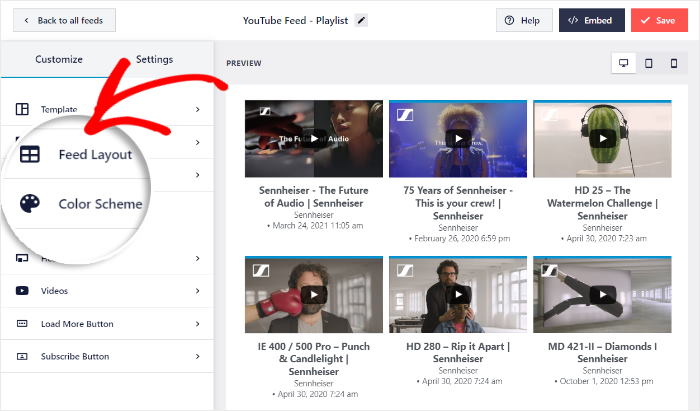Switch preview to desktop view icon
The image size is (700, 411).
tap(624, 63)
